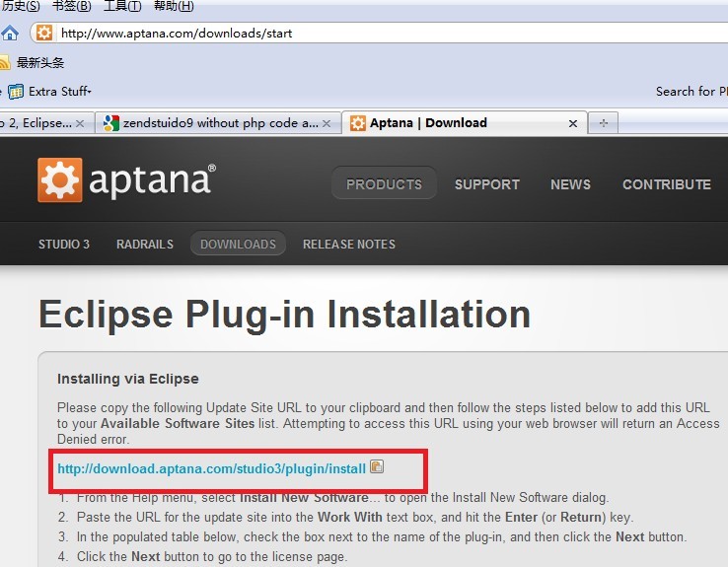This screenshot has height=567, width=728.
Task: Open the 书签(B) menu
Action: pyautogui.click(x=71, y=6)
